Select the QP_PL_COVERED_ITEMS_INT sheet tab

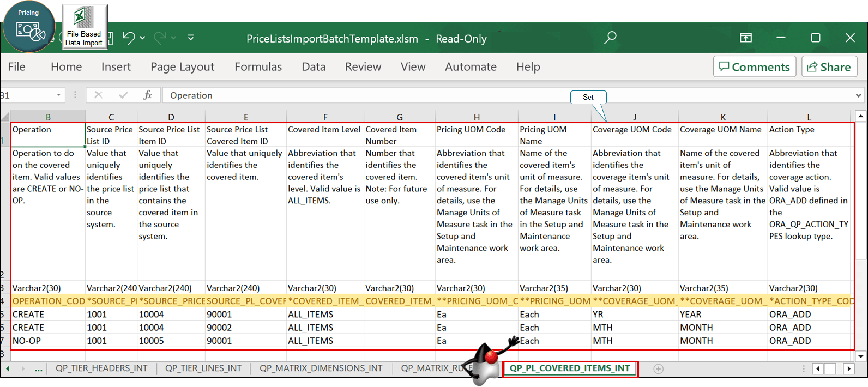(570, 368)
